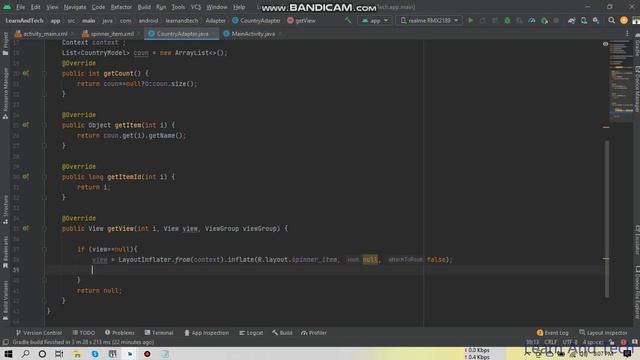Viewport: 640px width, 360px height.
Task: Click Attach Debugger to Android Process icon
Action: 544,20
